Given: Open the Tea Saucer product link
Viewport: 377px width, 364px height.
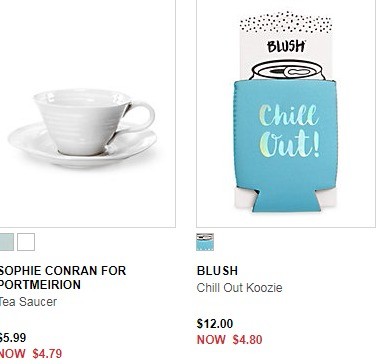Looking at the screenshot, I should click(x=28, y=302).
